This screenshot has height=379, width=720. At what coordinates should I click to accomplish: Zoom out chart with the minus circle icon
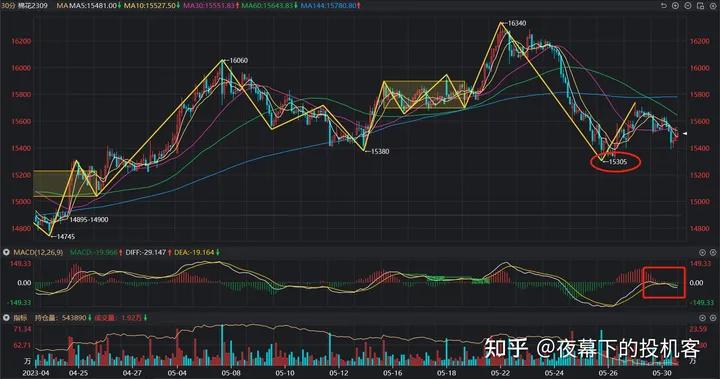[688, 6]
